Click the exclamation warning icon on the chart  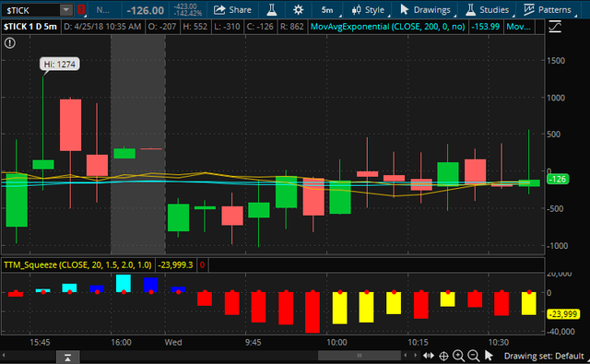tap(10, 43)
